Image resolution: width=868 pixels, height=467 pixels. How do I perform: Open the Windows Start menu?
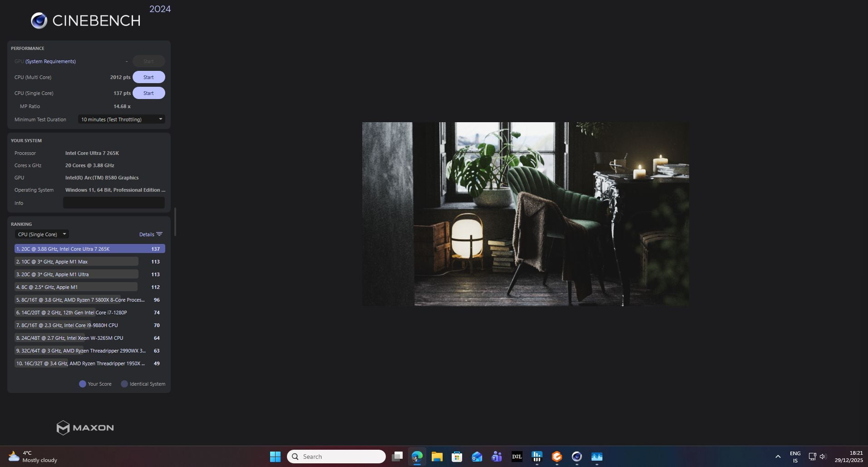tap(275, 457)
